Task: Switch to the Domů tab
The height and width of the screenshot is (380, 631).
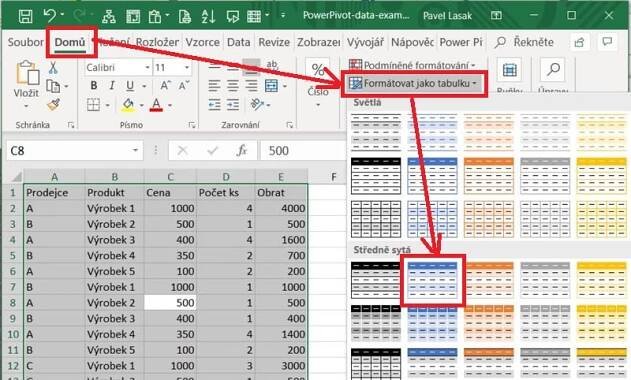Action: [70, 42]
